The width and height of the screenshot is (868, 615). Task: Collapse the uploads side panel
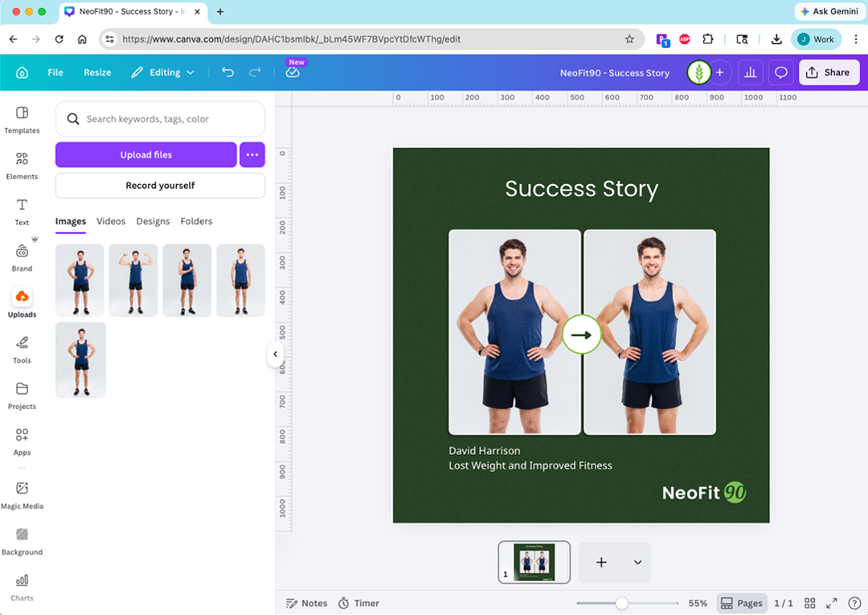[x=275, y=354]
